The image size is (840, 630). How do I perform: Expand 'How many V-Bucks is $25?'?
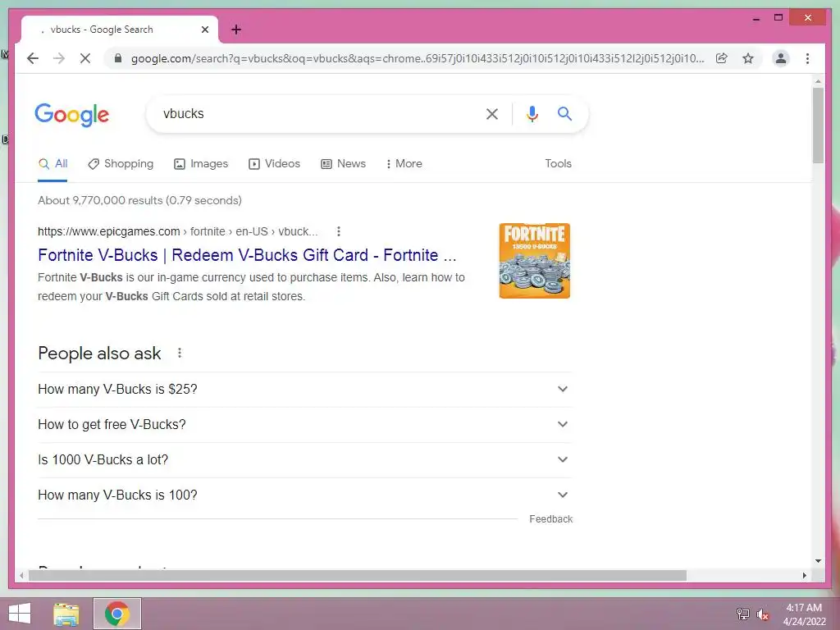(305, 390)
